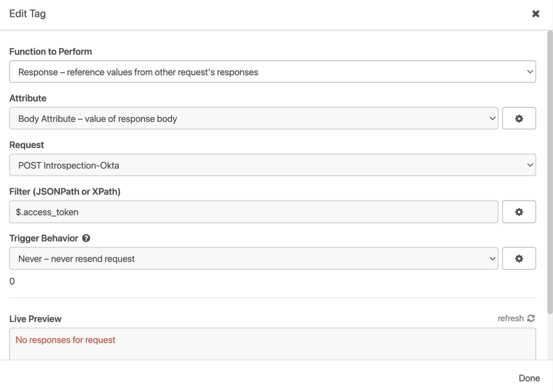
Task: Click the Filter (JSONPath or XPath) label
Action: (x=65, y=192)
